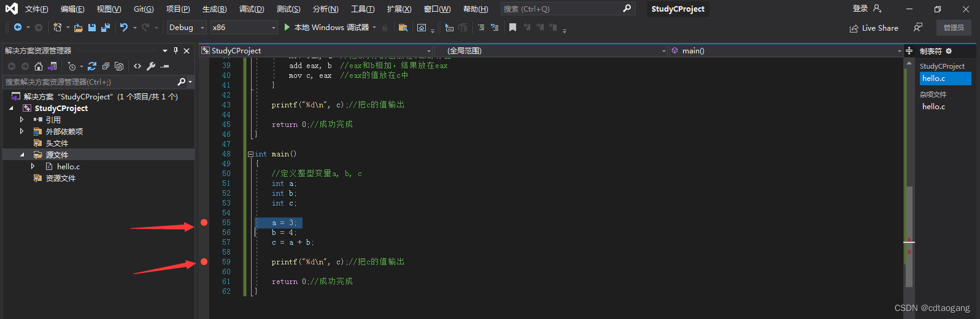Focus the Solution Explorer search field
980x319 pixels.
coord(90,82)
